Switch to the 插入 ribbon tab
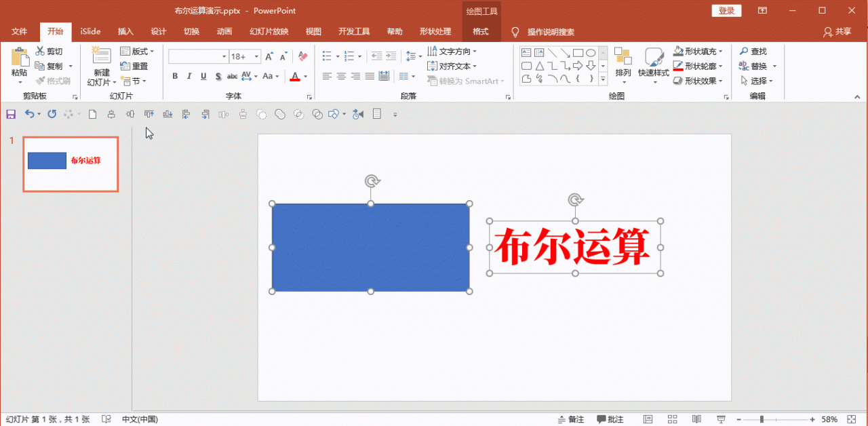868x426 pixels. [x=125, y=31]
